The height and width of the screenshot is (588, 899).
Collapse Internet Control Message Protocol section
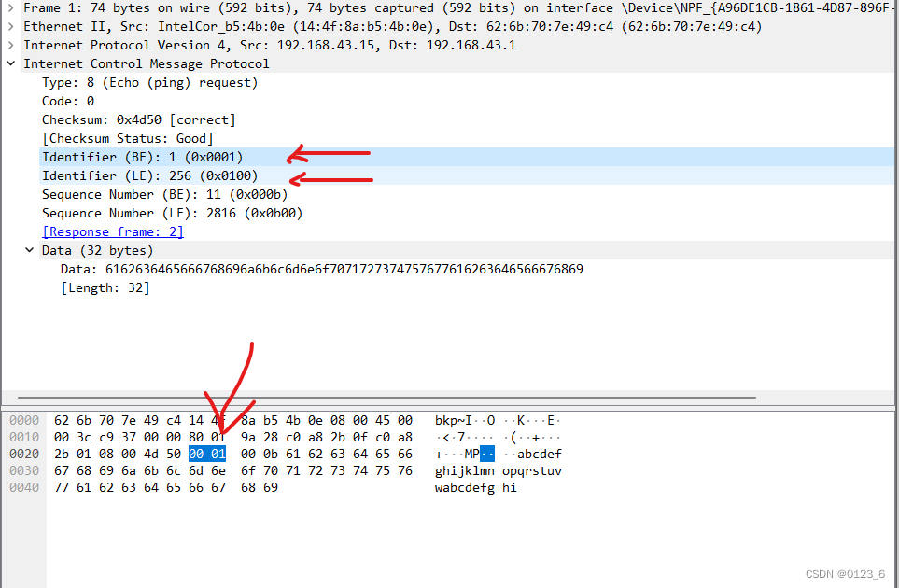pos(11,63)
